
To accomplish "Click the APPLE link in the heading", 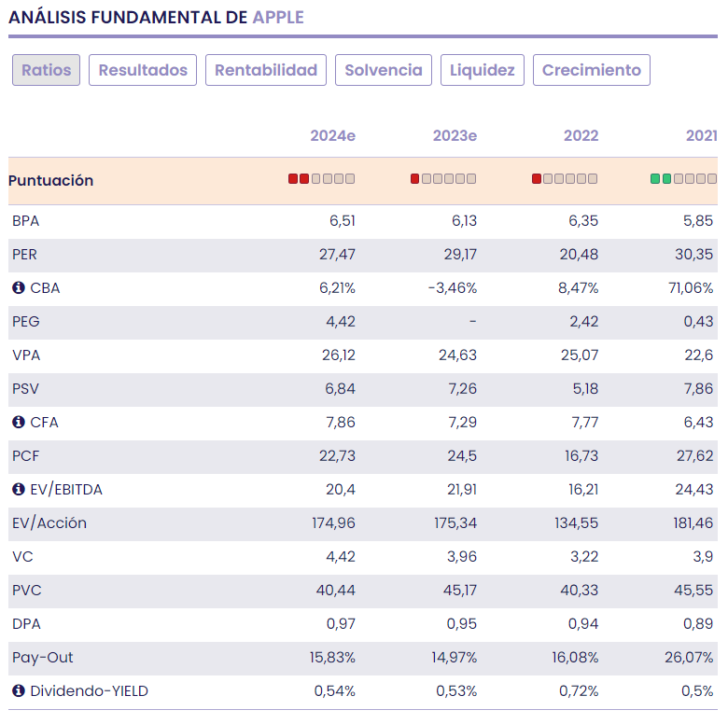I will (278, 18).
